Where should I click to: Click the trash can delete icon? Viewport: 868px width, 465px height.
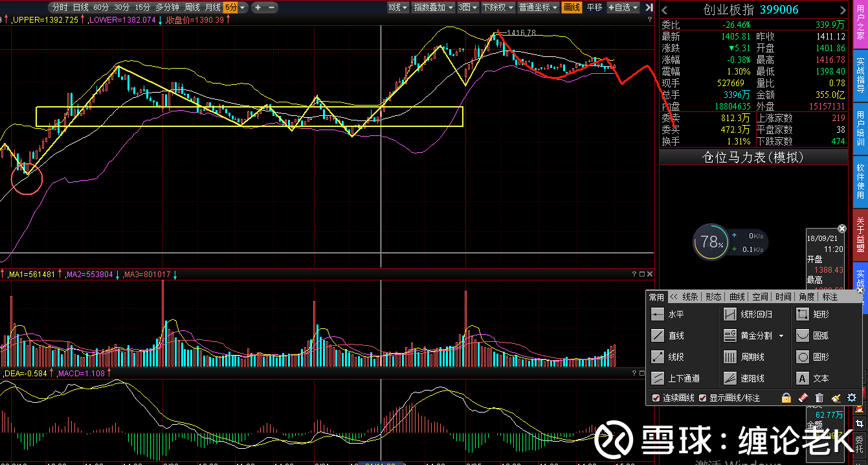[x=819, y=398]
